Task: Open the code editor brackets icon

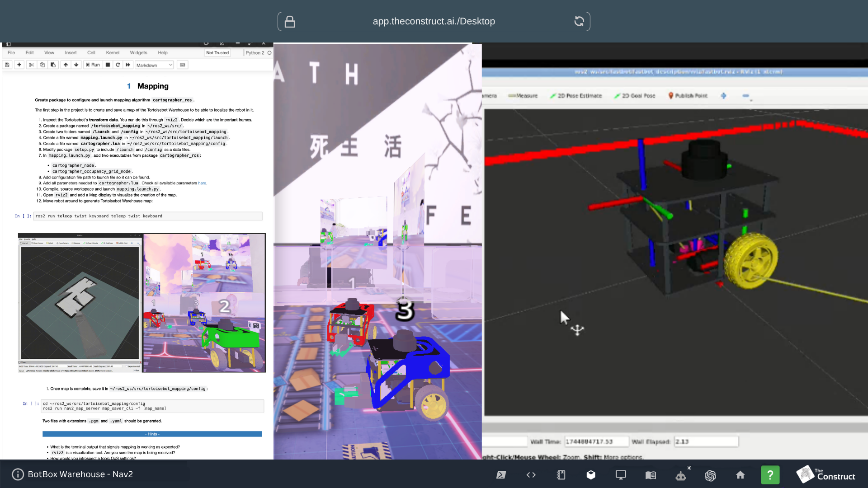Action: (x=531, y=475)
